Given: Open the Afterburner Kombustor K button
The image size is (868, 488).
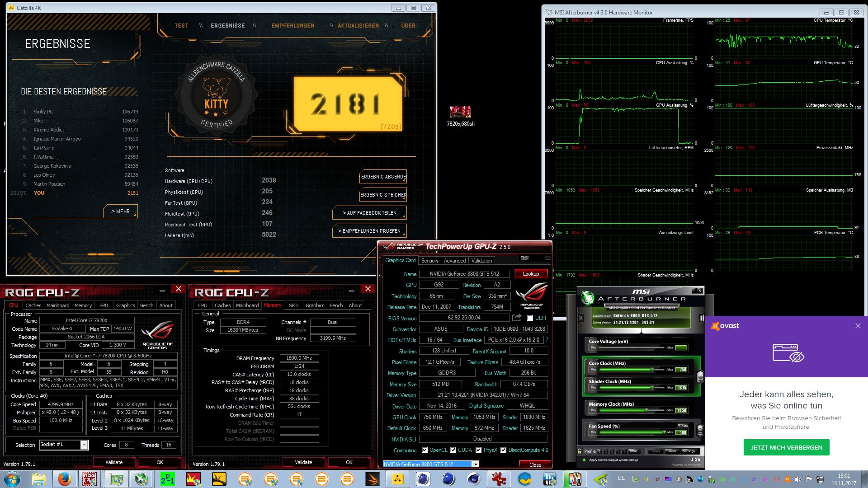Looking at the screenshot, I should point(581,318).
